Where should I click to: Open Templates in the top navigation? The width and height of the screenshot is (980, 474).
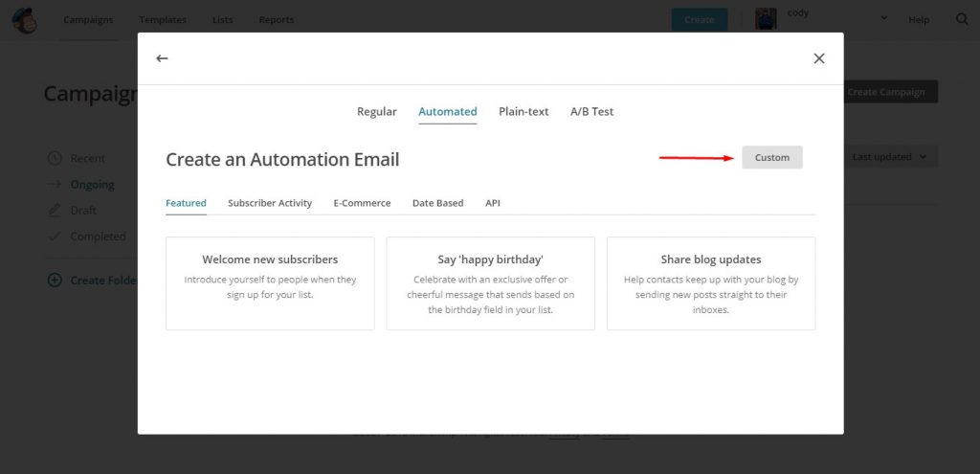pos(163,20)
